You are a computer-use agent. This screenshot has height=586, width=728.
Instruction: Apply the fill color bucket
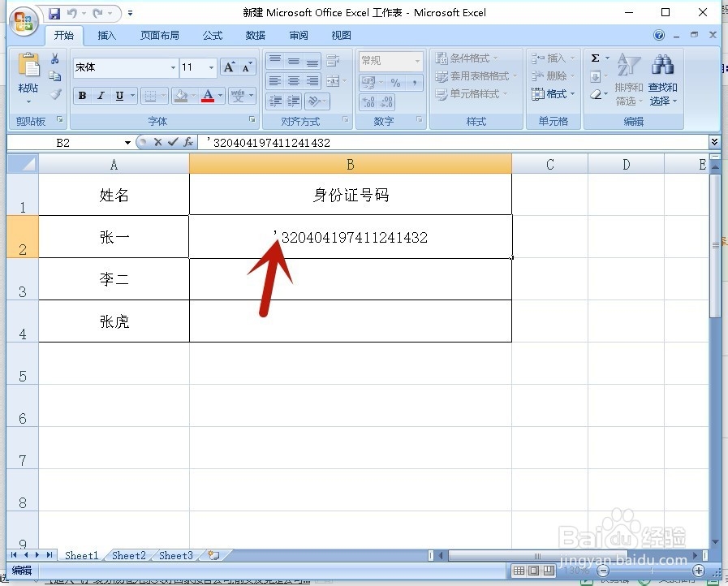coord(181,96)
